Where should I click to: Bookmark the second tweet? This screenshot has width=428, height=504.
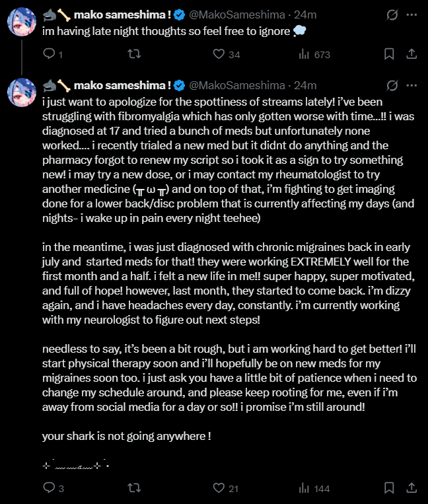tap(389, 488)
